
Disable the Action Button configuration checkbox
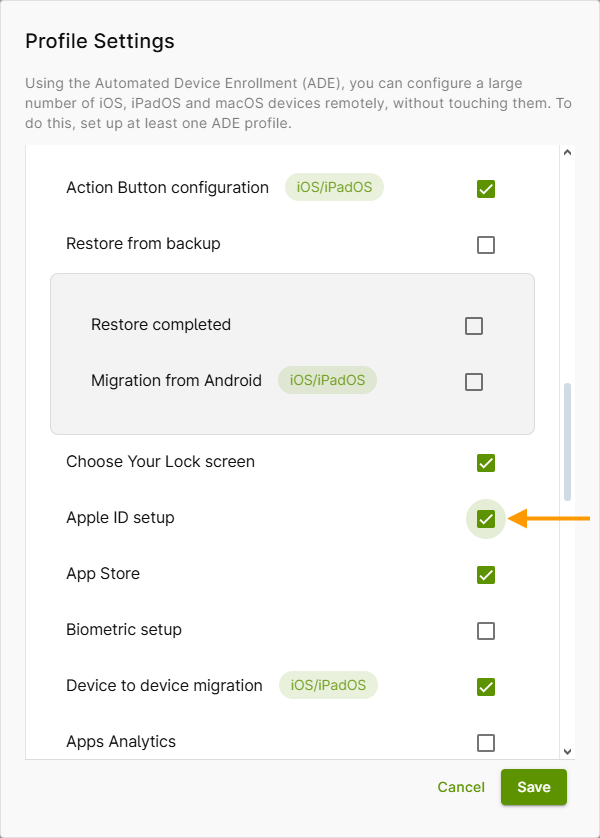pos(486,188)
